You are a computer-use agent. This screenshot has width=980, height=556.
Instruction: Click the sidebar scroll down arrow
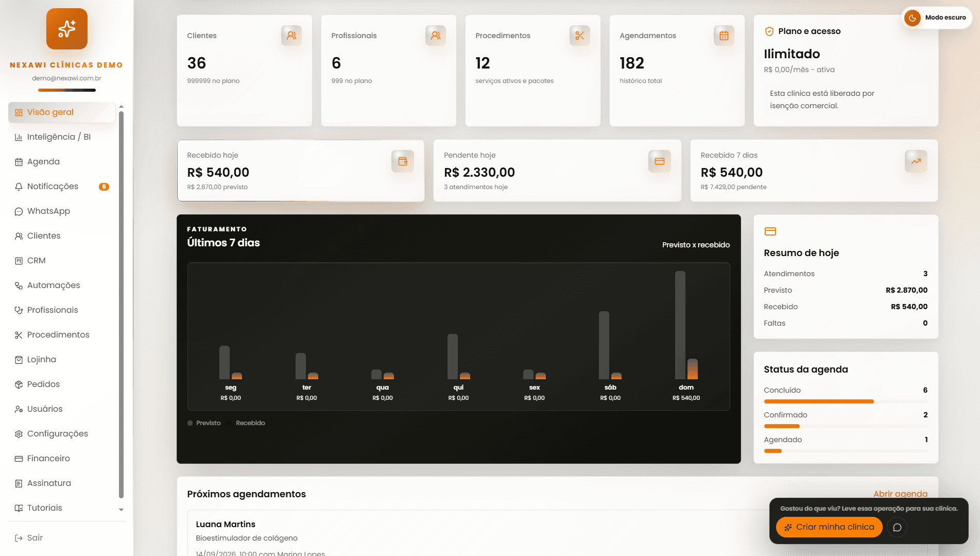(121, 510)
